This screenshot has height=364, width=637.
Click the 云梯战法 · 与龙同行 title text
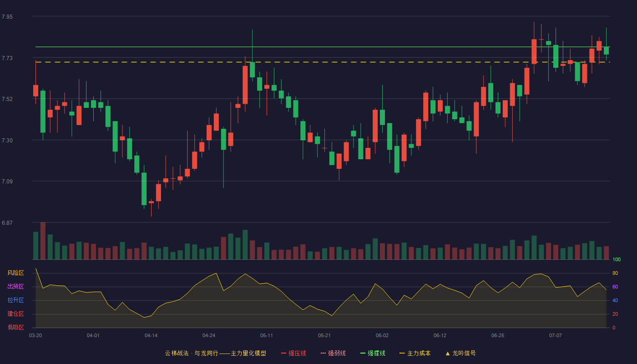191,353
